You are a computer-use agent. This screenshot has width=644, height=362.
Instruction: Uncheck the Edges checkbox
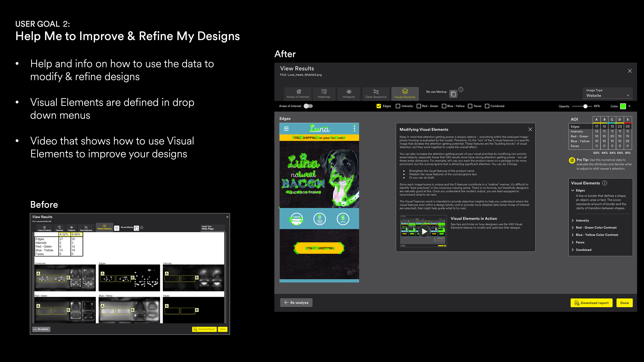click(x=379, y=106)
